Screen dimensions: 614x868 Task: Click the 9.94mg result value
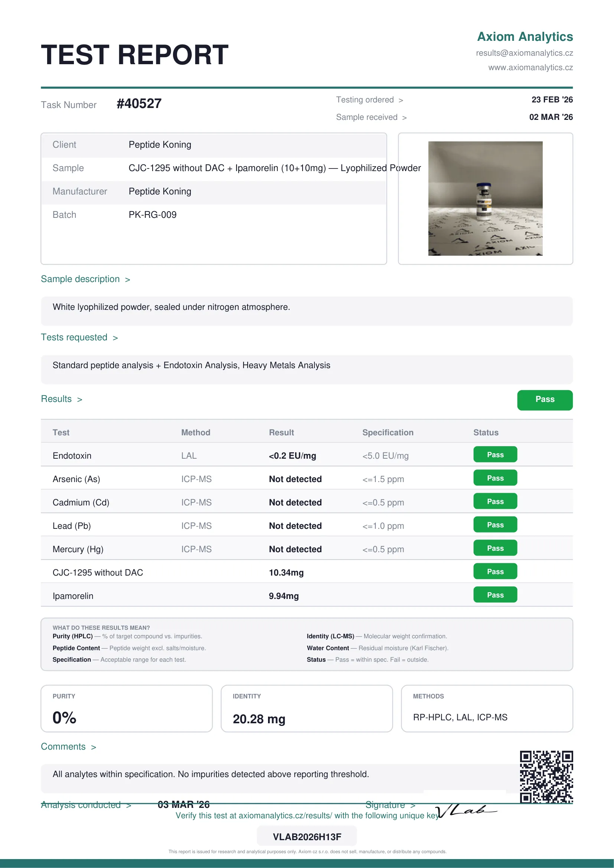[284, 596]
